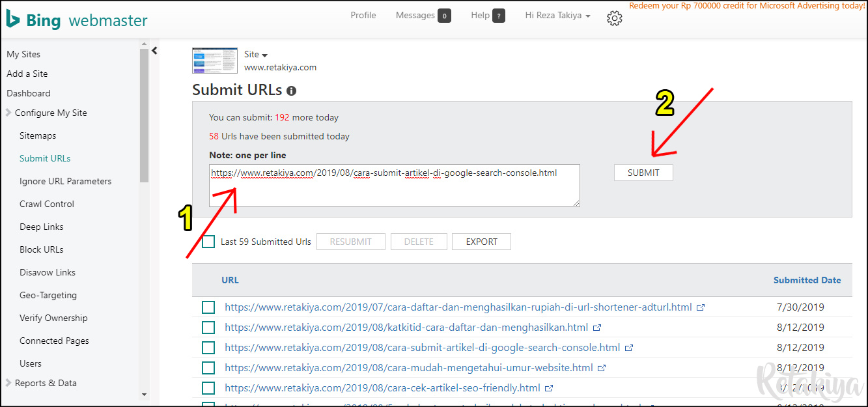868x407 pixels.
Task: Open the external link icon for the seo-friendly URL
Action: click(x=549, y=388)
